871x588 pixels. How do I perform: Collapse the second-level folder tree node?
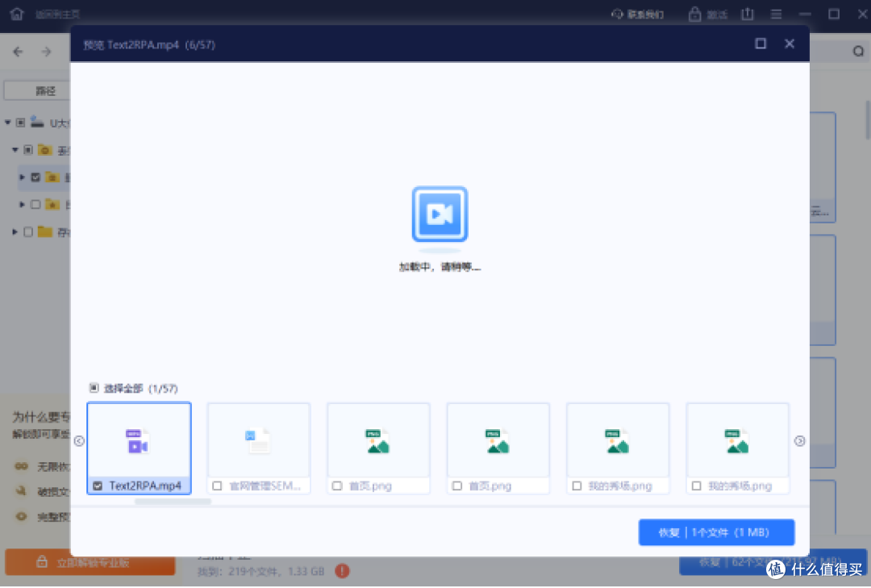15,149
